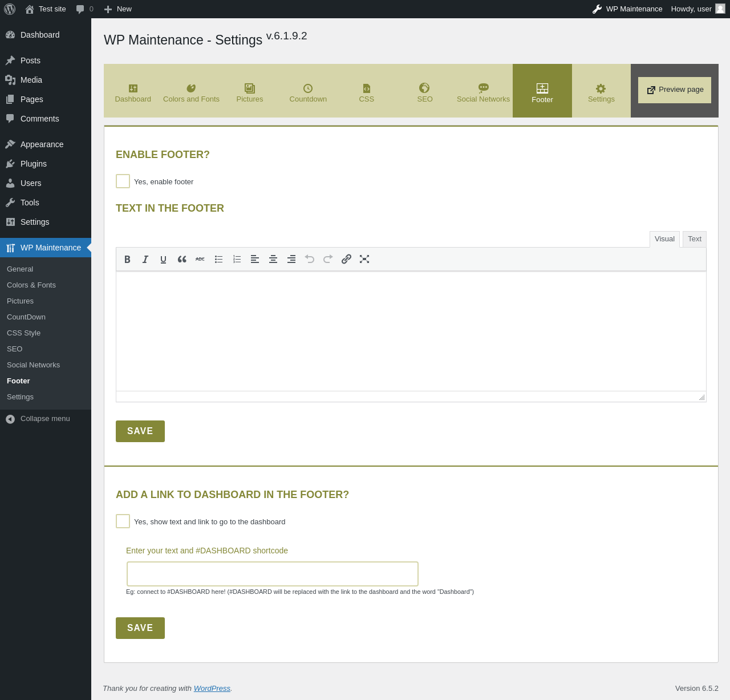The width and height of the screenshot is (730, 700).
Task: Open fullscreen editor mode
Action: 364,259
